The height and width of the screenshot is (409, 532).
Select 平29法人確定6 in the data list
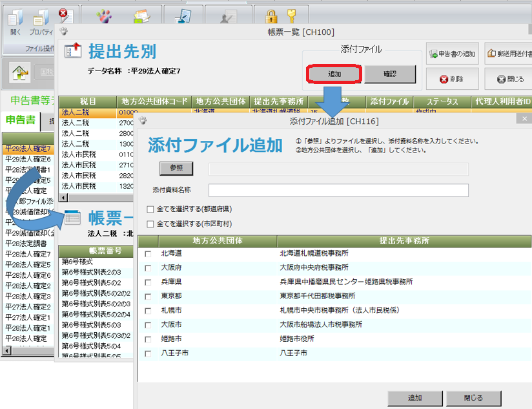tap(28, 159)
